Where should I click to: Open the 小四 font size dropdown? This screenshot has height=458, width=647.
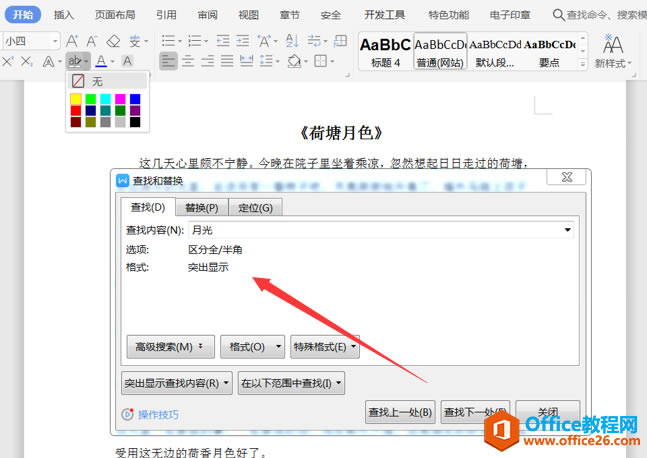tap(54, 40)
